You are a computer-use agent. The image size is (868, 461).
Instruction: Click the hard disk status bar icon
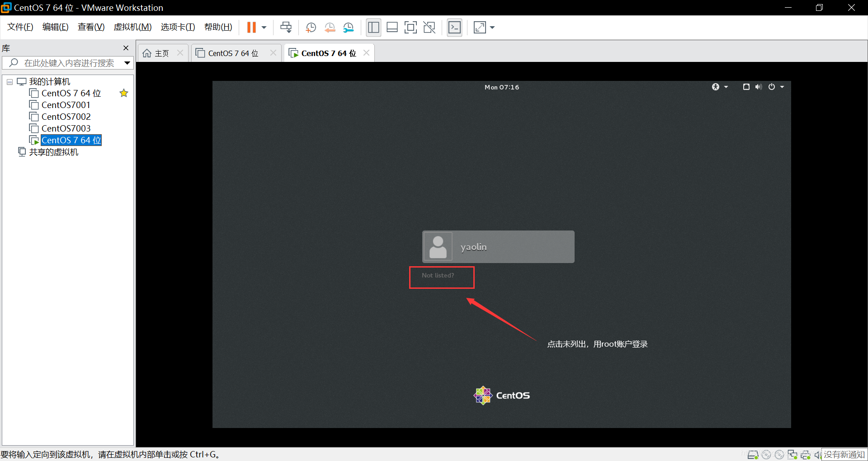pyautogui.click(x=753, y=455)
